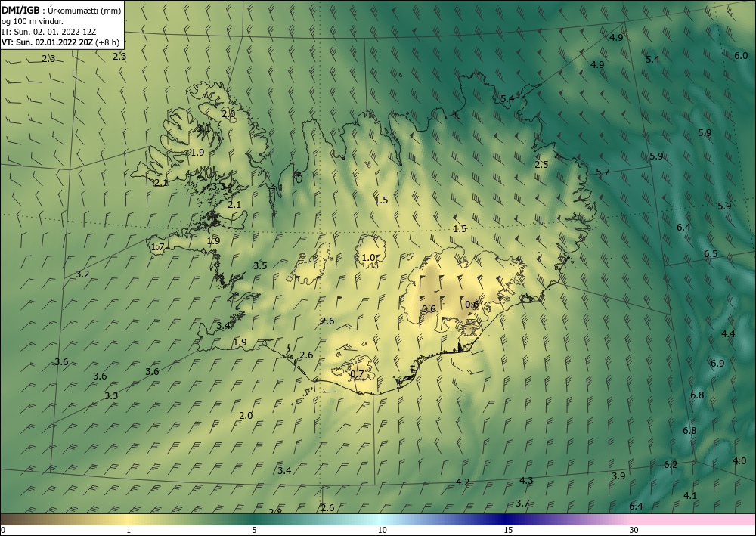
Task: Click the map value "5.7"
Action: (603, 172)
